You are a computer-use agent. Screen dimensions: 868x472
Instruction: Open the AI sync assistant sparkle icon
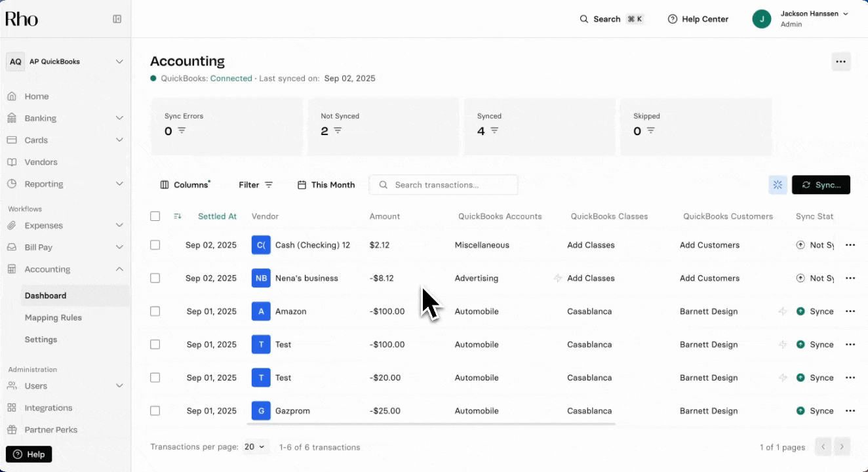coord(778,185)
